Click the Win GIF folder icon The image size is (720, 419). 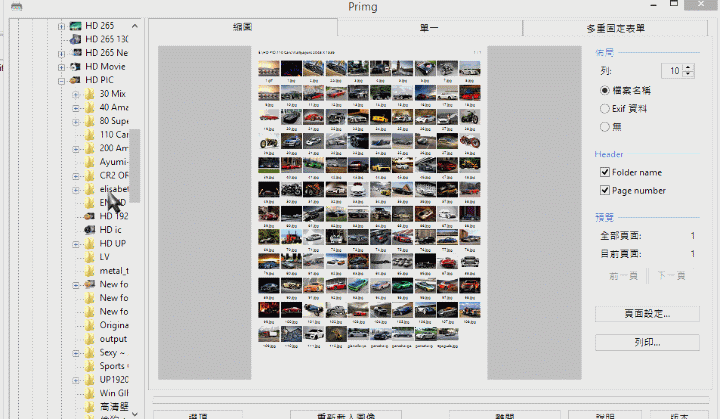[90, 393]
